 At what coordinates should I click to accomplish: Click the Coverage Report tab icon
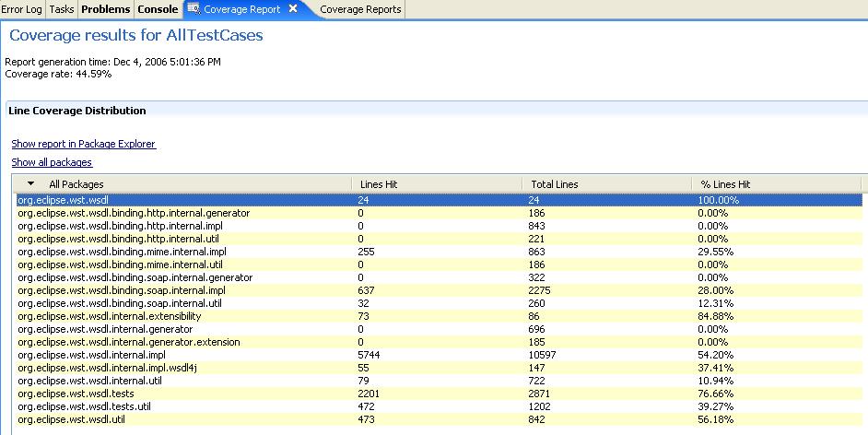pyautogui.click(x=194, y=9)
